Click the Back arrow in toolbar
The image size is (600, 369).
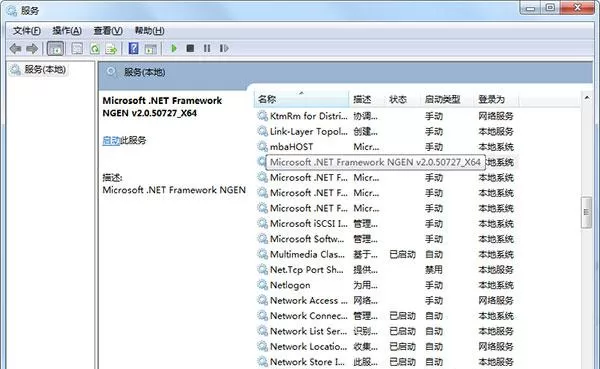click(16, 49)
